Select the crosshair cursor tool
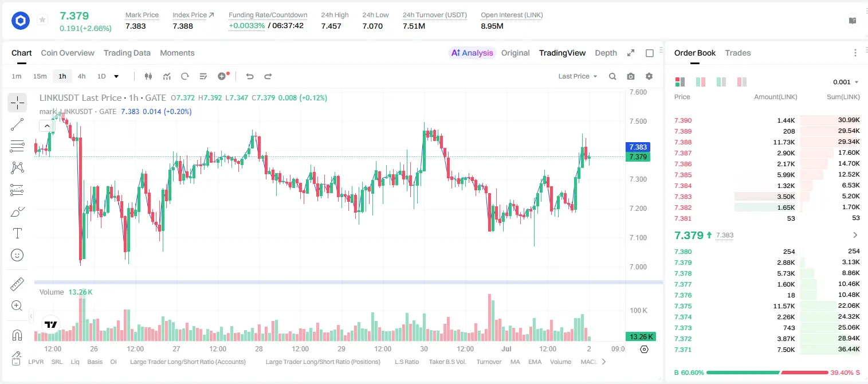The image size is (868, 384). [x=17, y=103]
